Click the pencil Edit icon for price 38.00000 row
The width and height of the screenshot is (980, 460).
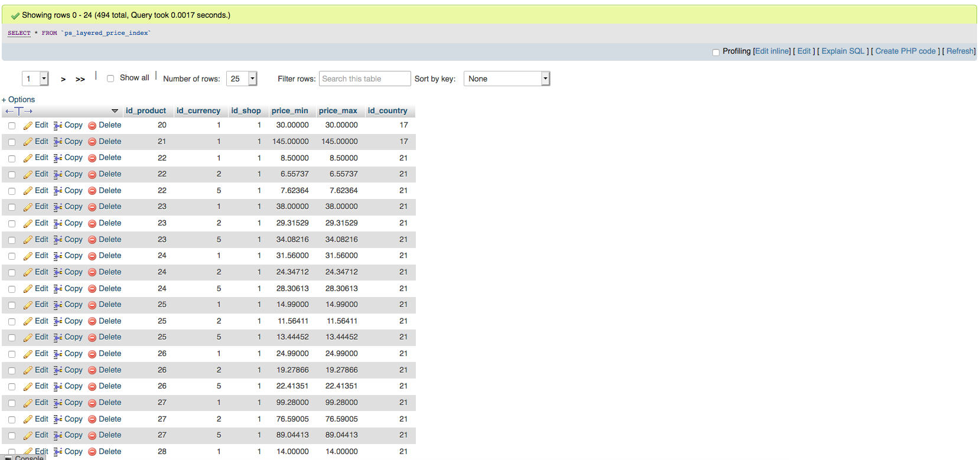[28, 207]
